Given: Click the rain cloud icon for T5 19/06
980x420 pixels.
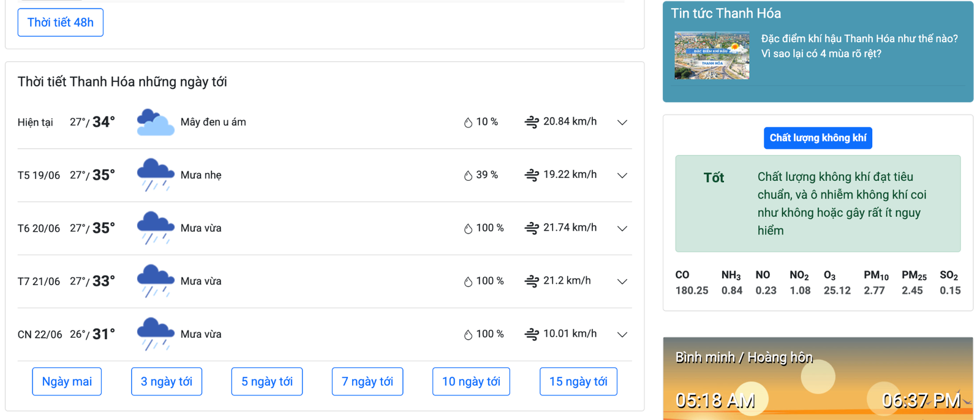Looking at the screenshot, I should click(155, 175).
